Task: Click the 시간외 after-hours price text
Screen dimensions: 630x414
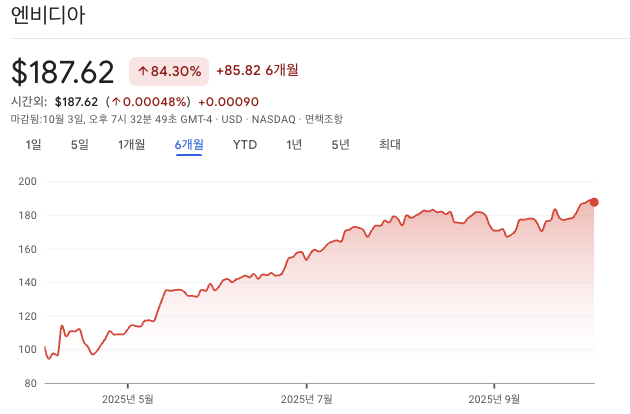Action: (x=77, y=101)
